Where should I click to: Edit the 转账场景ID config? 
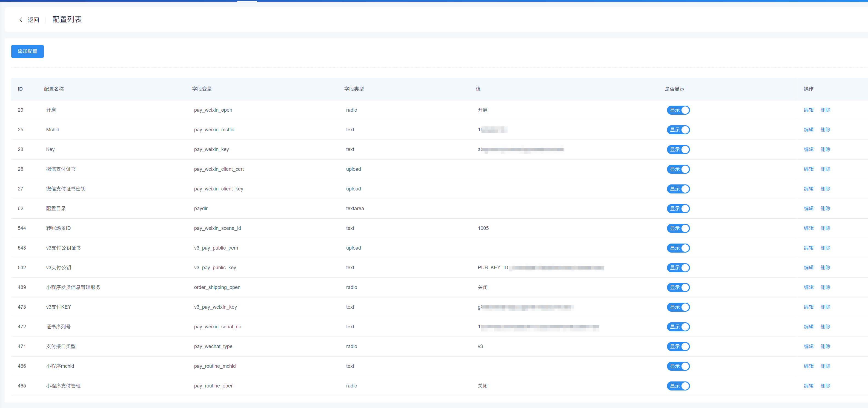pyautogui.click(x=808, y=228)
